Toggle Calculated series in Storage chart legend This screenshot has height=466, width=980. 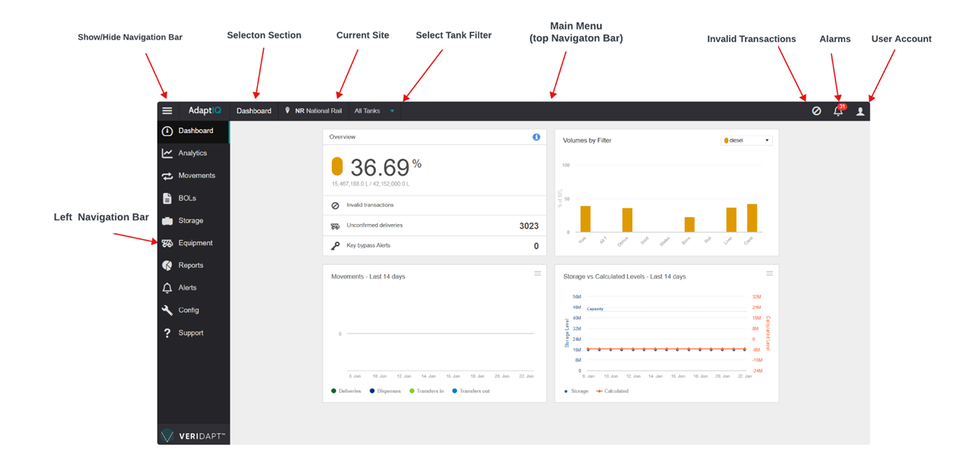[613, 391]
